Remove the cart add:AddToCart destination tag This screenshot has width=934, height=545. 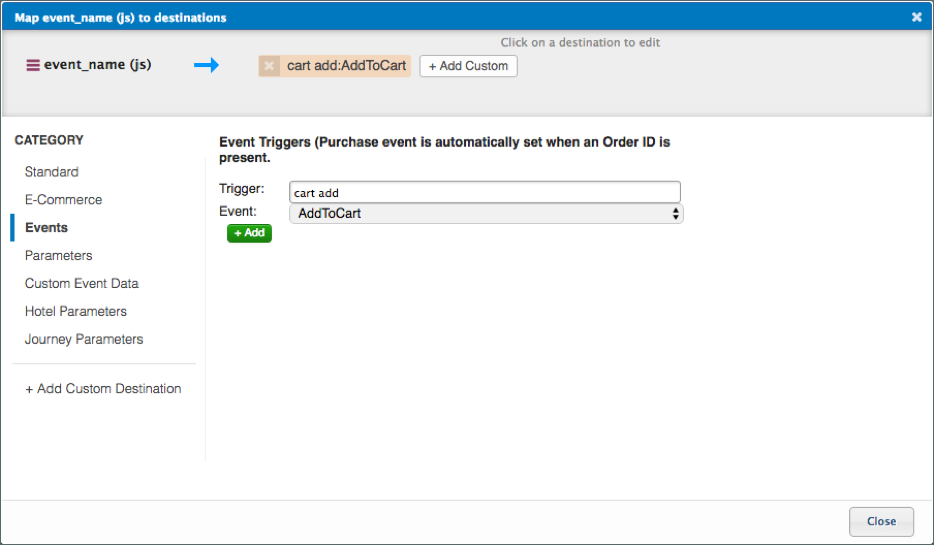268,66
